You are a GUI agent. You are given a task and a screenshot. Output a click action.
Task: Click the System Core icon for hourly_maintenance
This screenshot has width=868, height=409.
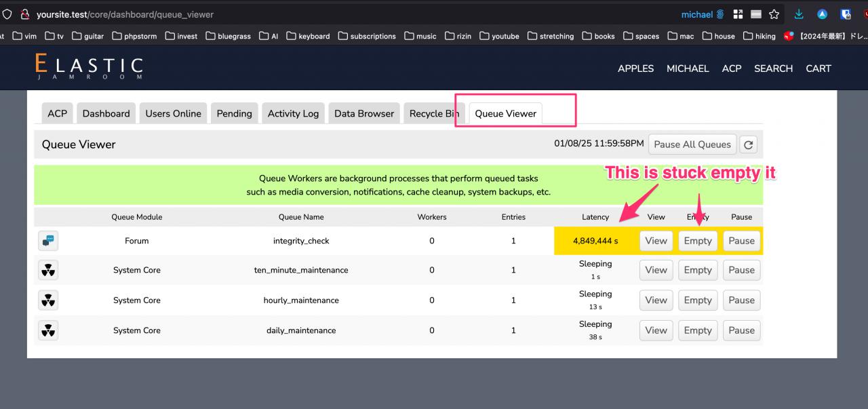[48, 300]
